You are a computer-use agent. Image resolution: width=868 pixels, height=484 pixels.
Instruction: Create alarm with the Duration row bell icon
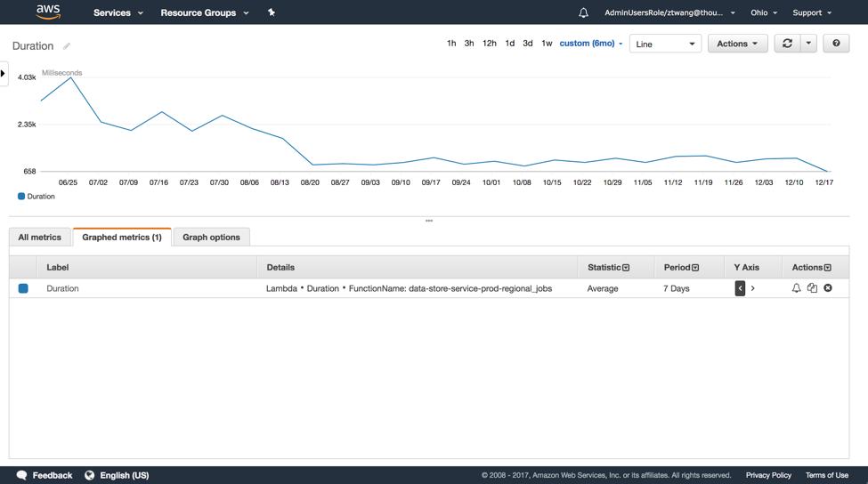[x=797, y=288]
